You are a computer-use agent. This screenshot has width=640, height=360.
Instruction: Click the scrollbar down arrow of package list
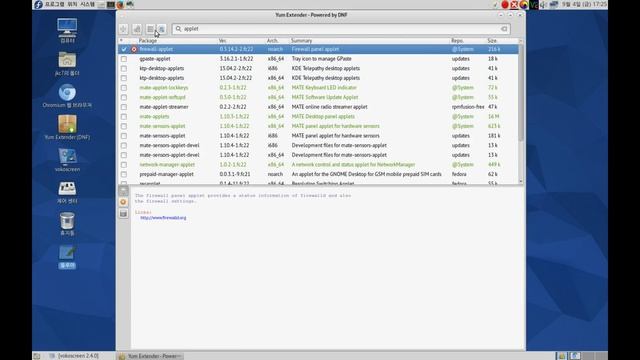coord(521,181)
